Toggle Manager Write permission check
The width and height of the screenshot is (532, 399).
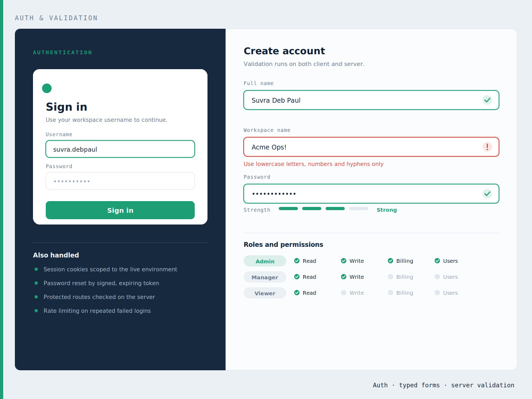[x=344, y=277]
